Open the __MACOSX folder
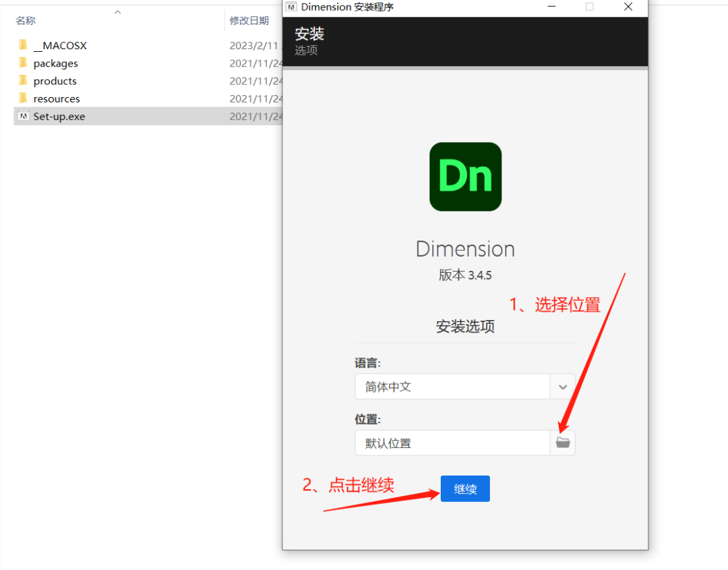 click(x=61, y=45)
